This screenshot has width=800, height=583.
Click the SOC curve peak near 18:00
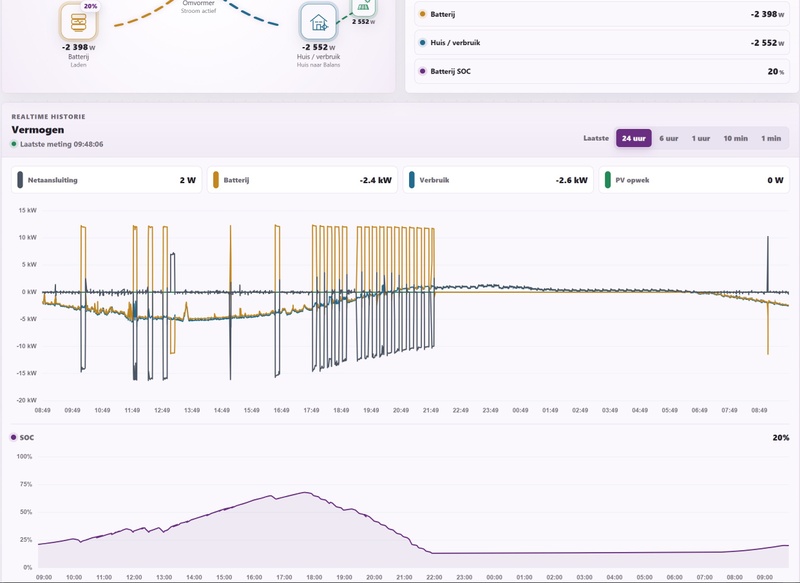(x=305, y=492)
